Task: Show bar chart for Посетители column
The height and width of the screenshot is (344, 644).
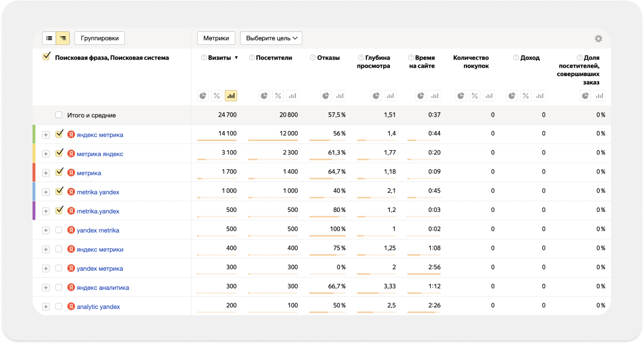Action: pyautogui.click(x=292, y=96)
